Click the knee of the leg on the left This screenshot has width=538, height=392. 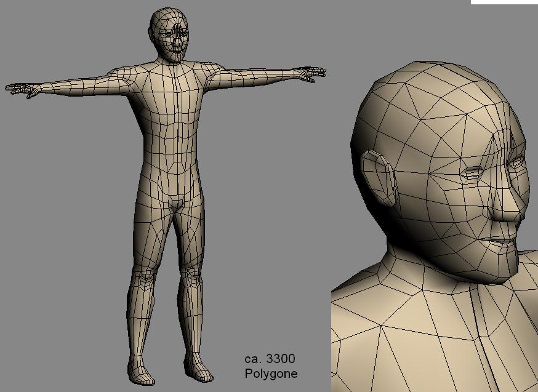[x=145, y=276]
